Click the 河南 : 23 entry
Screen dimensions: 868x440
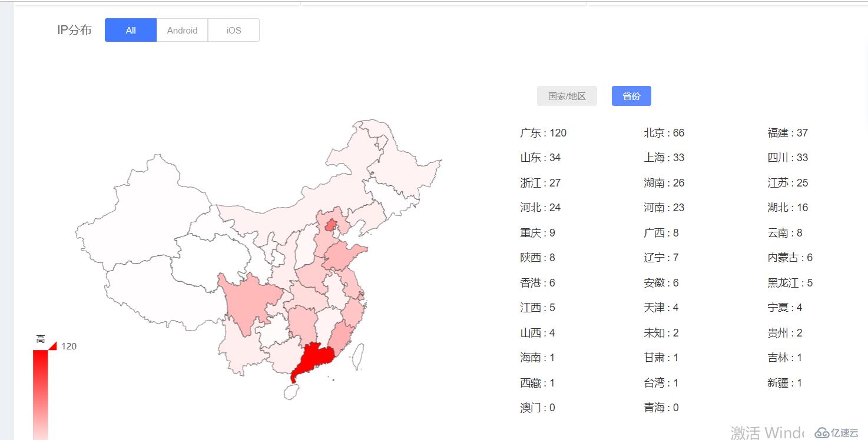pos(664,208)
